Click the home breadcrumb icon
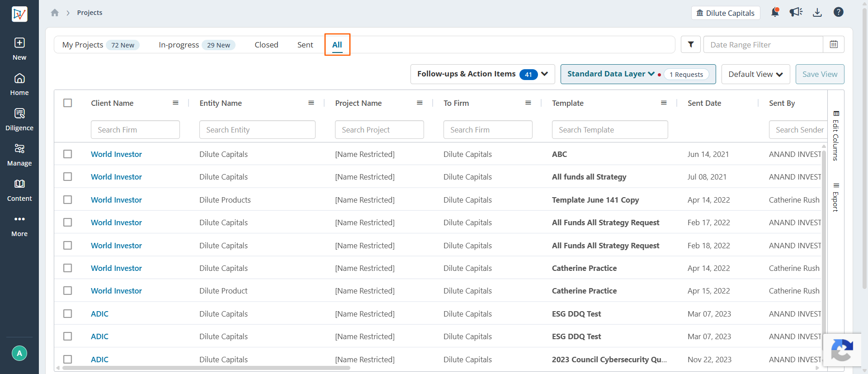This screenshot has height=374, width=868. [55, 13]
